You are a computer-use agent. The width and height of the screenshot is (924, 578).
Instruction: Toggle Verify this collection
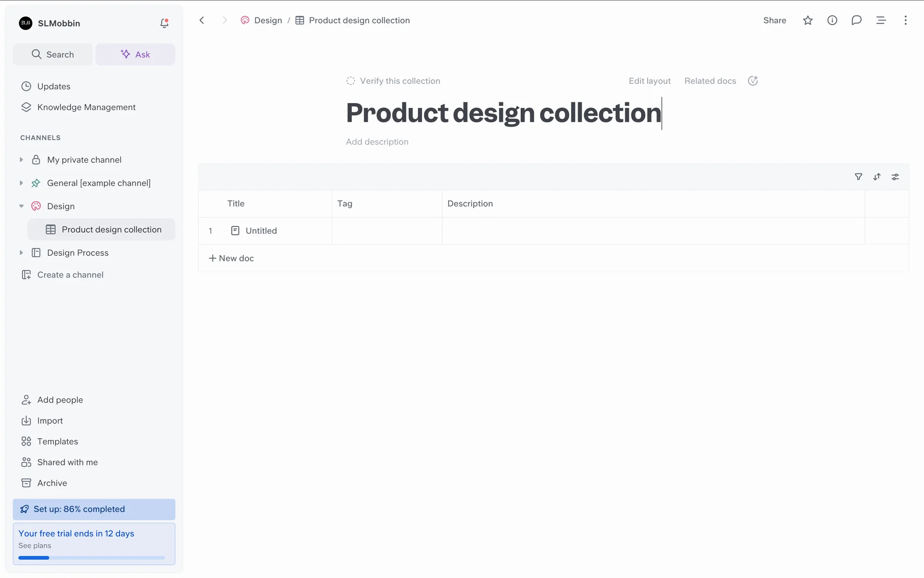[393, 81]
